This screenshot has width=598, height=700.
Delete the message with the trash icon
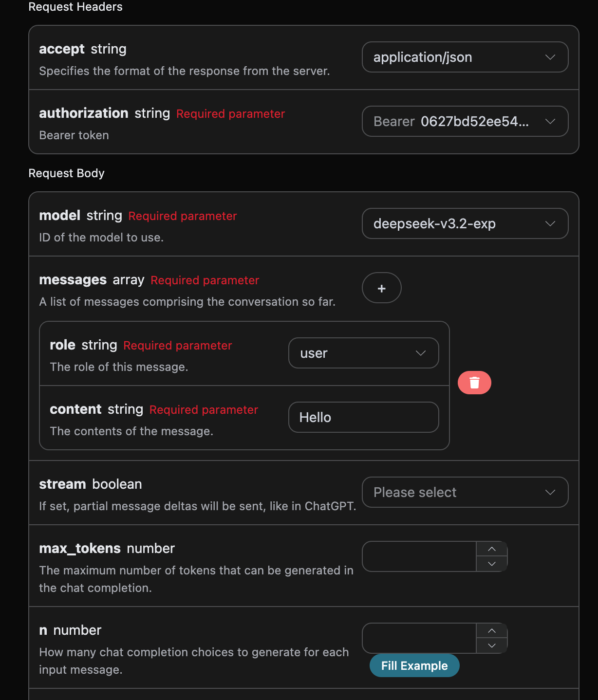474,383
